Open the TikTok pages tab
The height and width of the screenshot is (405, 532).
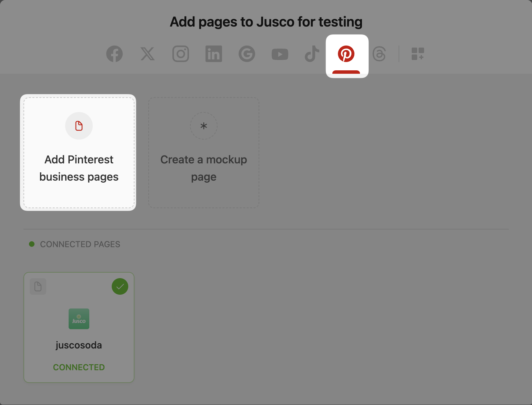click(x=312, y=54)
